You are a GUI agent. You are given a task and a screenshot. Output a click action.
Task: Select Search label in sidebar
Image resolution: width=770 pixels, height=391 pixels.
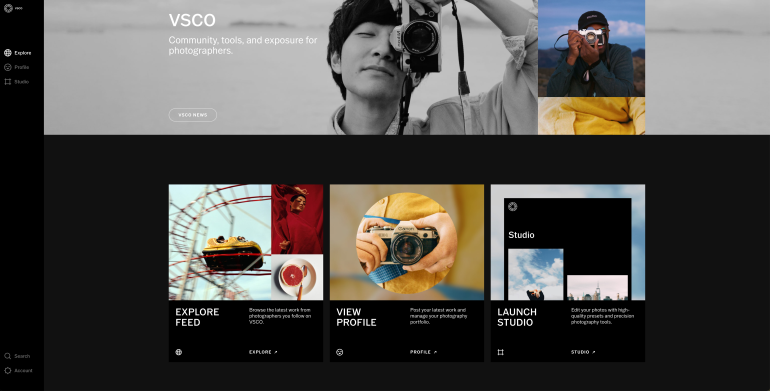22,356
